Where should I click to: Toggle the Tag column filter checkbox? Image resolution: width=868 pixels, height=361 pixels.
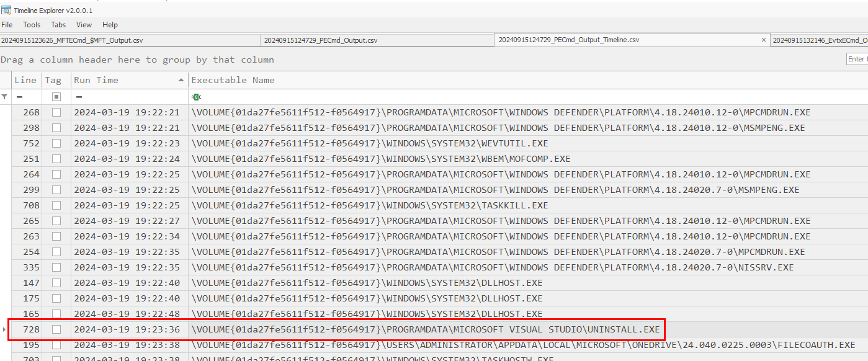(x=56, y=97)
